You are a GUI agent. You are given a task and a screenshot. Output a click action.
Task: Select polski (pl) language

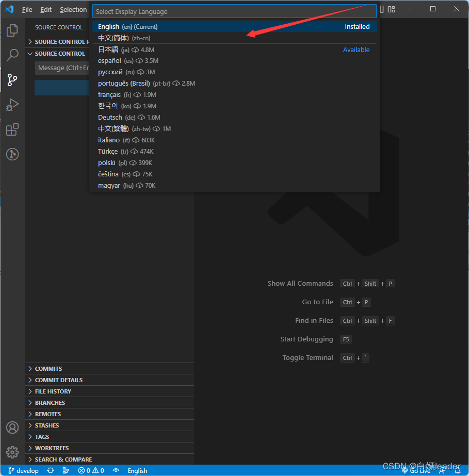234,163
